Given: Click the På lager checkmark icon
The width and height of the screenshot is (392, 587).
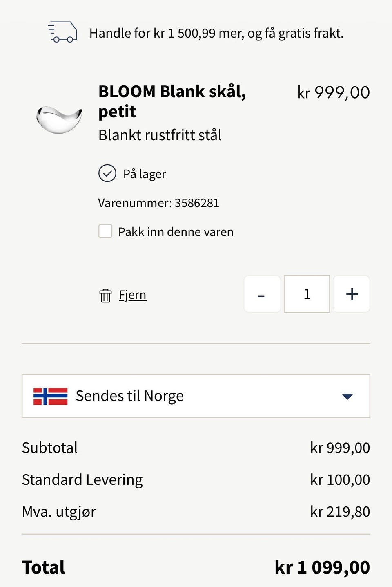Looking at the screenshot, I should point(107,173).
